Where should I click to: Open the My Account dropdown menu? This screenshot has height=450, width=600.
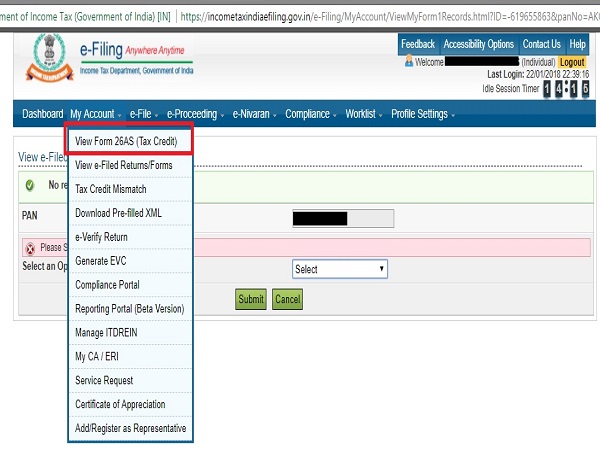[96, 114]
